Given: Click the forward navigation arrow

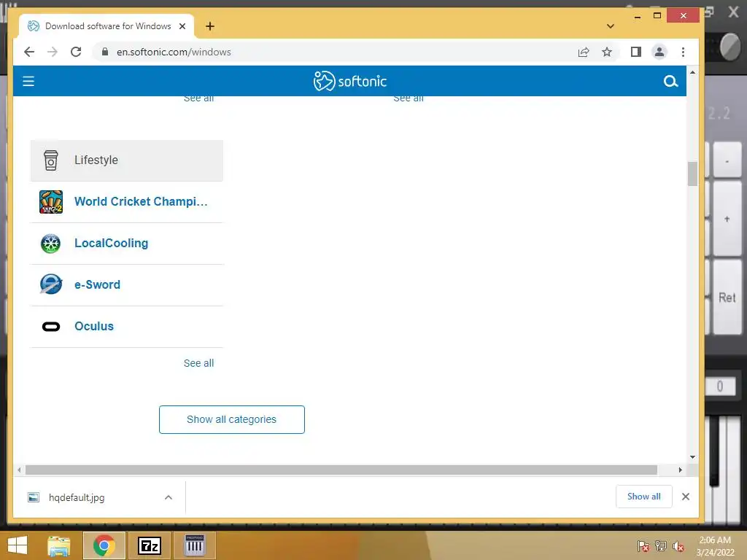Looking at the screenshot, I should (x=53, y=52).
